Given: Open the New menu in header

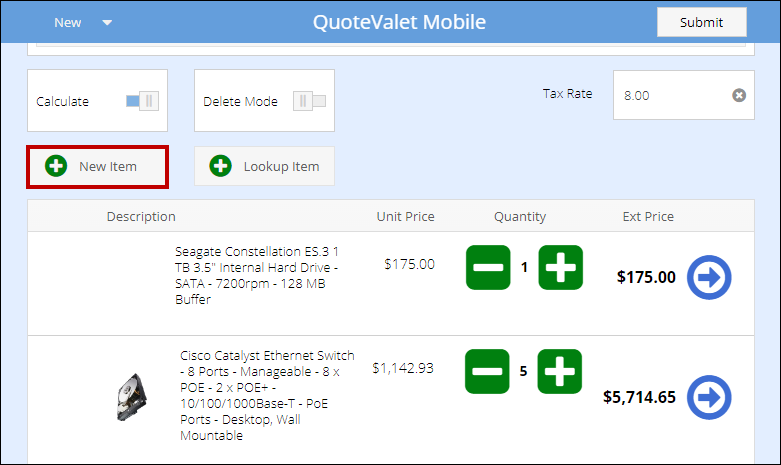Looking at the screenshot, I should [x=68, y=23].
